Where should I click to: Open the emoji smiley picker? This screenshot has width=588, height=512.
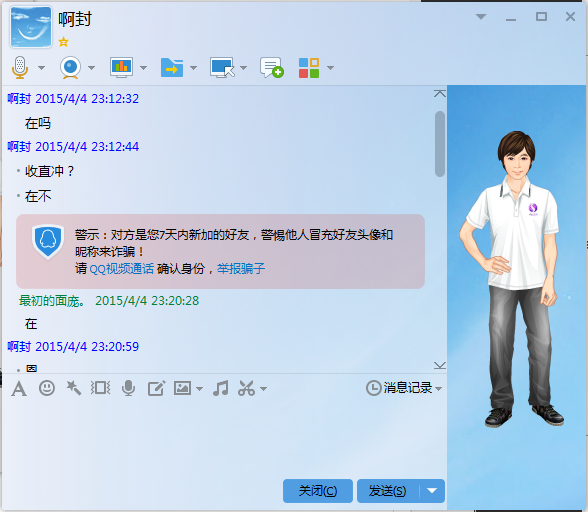pyautogui.click(x=47, y=388)
